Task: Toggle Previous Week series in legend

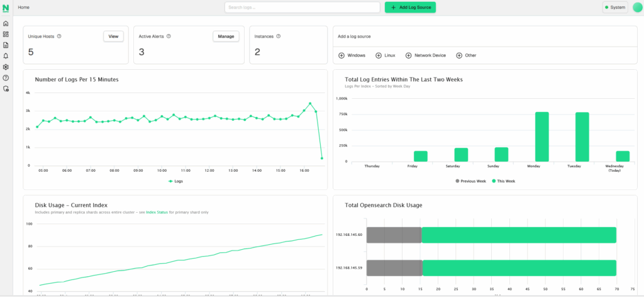Action: (x=470, y=181)
